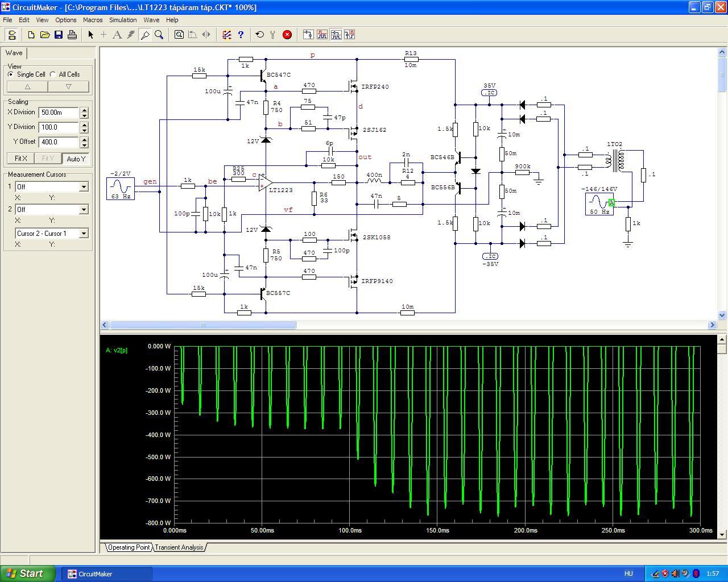Click the Save file toolbar icon

[59, 35]
